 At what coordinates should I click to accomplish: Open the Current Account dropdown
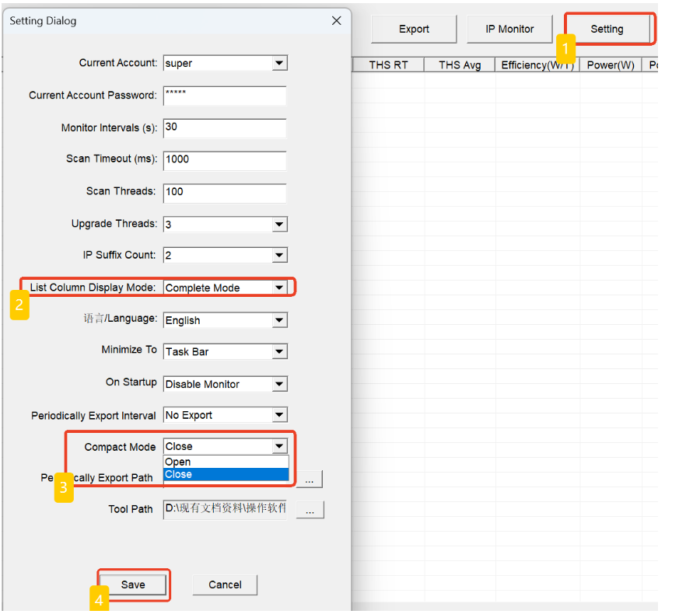[279, 63]
